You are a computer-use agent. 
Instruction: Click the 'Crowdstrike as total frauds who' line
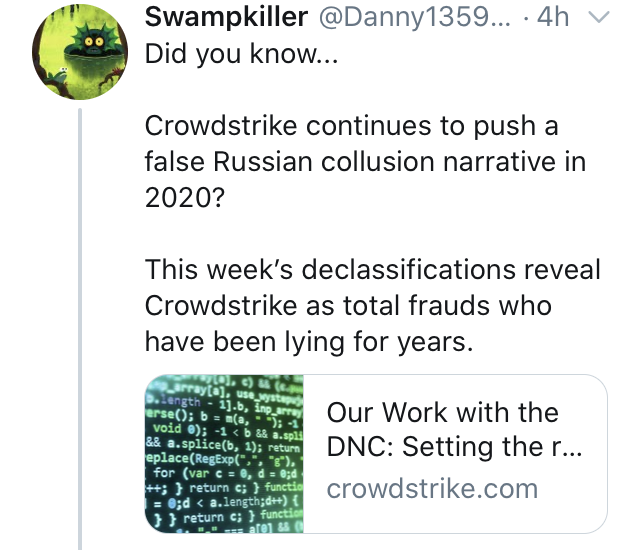pos(348,305)
